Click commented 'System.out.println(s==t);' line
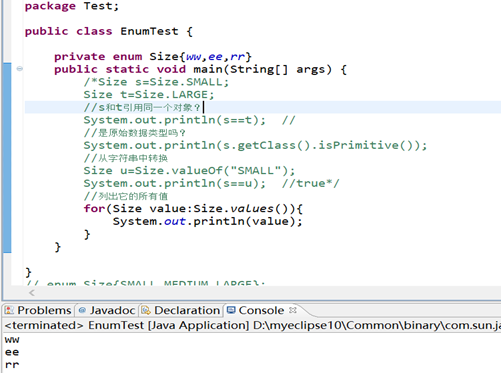The image size is (501, 373). click(175, 120)
